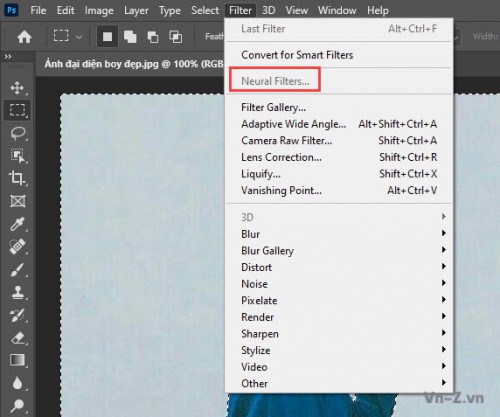Image resolution: width=500 pixels, height=417 pixels.
Task: Select the Rectangular Marquee tool in toolbar
Action: coord(17,110)
